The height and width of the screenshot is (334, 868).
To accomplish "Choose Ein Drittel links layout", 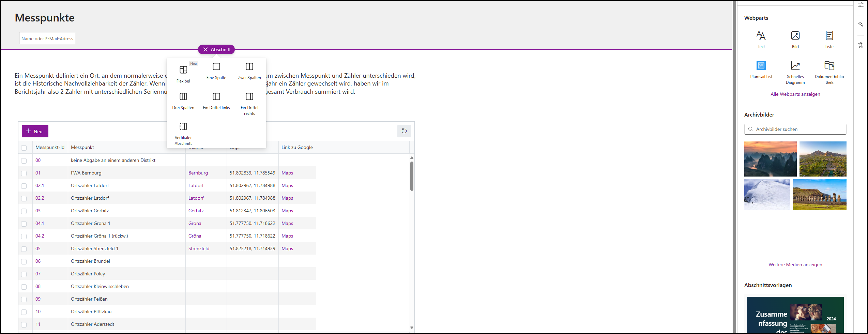I will (216, 101).
